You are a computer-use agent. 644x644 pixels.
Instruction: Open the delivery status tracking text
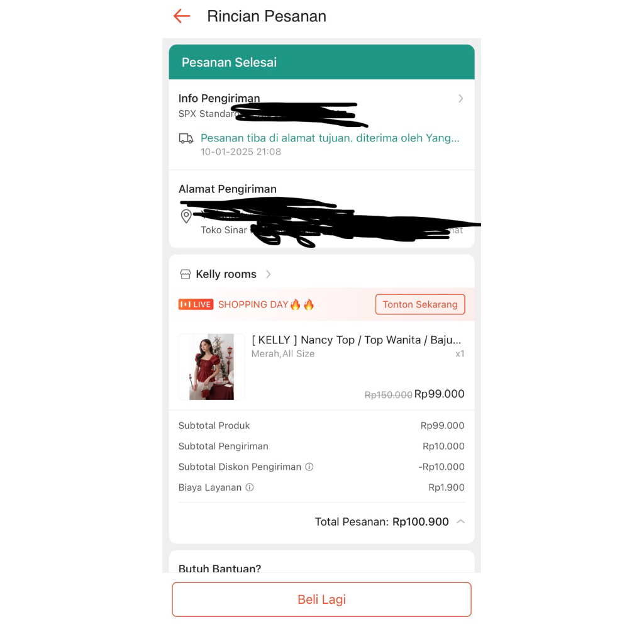[x=330, y=138]
